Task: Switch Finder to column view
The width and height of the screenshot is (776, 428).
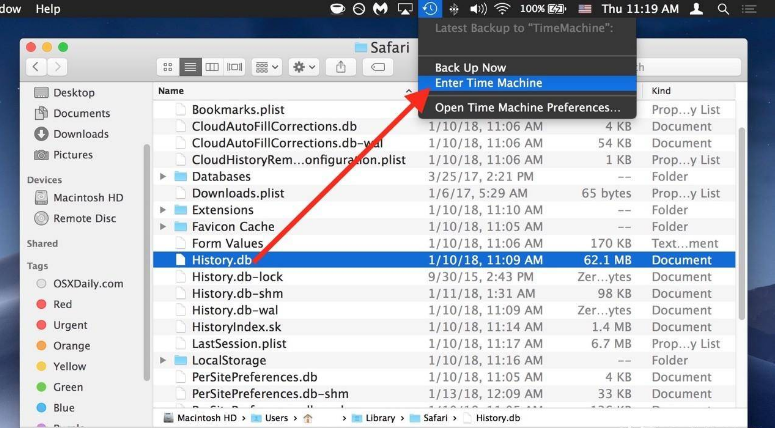Action: coord(213,67)
